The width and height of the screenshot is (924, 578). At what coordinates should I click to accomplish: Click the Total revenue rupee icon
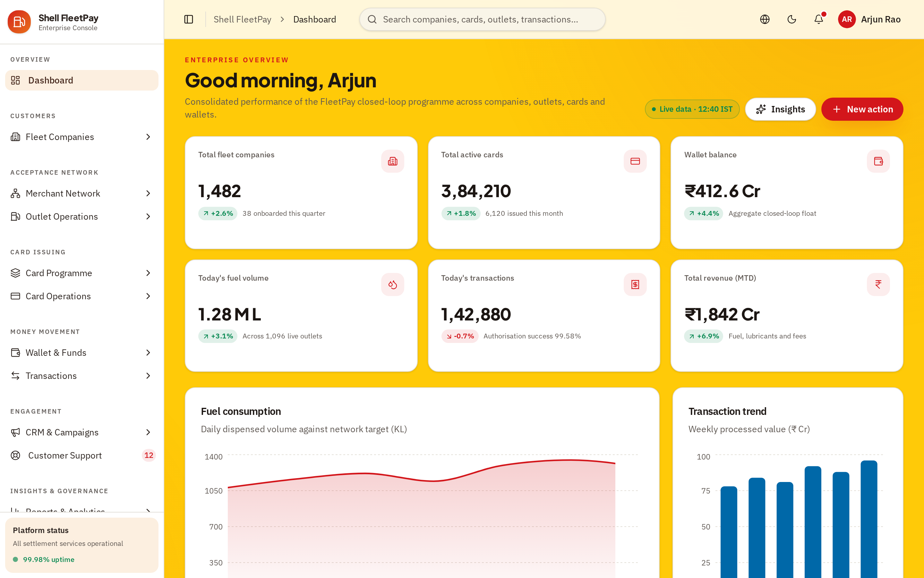878,285
